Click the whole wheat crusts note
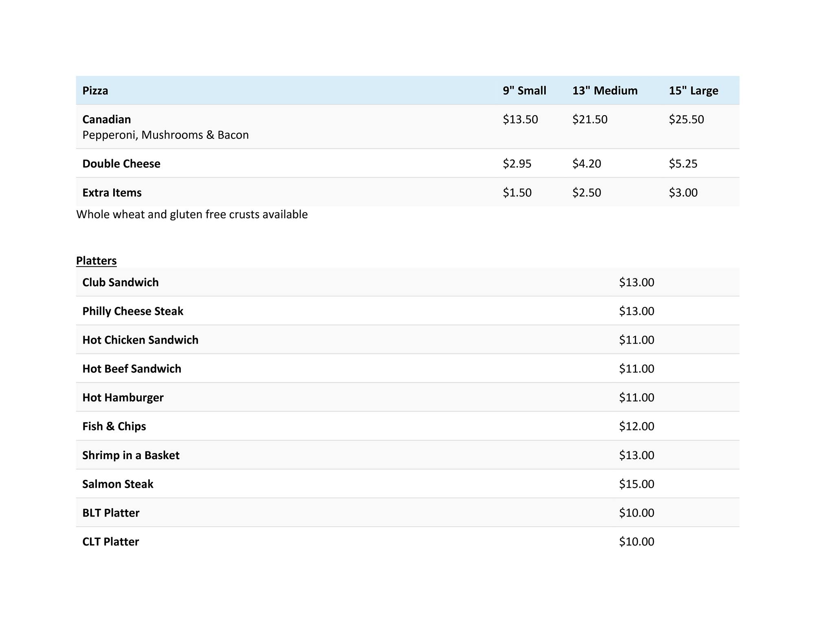834x644 pixels. 192,215
